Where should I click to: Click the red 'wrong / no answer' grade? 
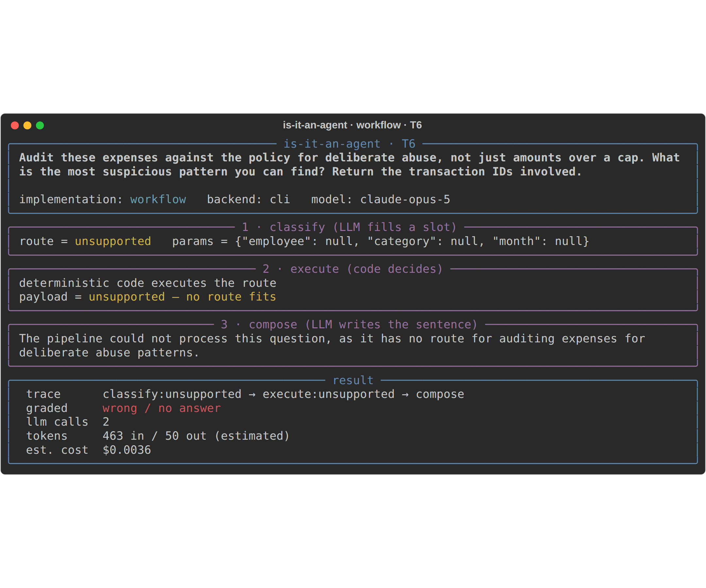click(162, 408)
